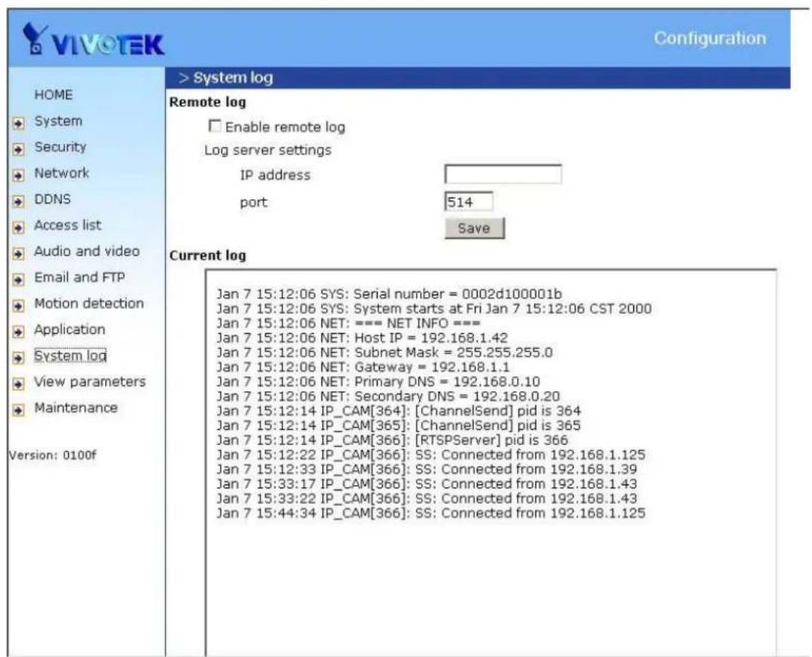Click the RTSPServer pid is 366 line
812x657 pixels.
(392, 440)
